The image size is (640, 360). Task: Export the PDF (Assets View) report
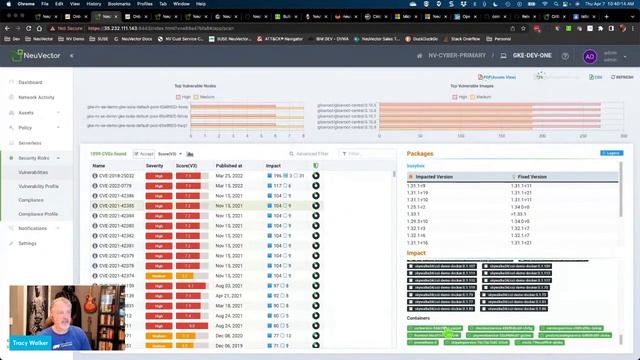point(497,77)
